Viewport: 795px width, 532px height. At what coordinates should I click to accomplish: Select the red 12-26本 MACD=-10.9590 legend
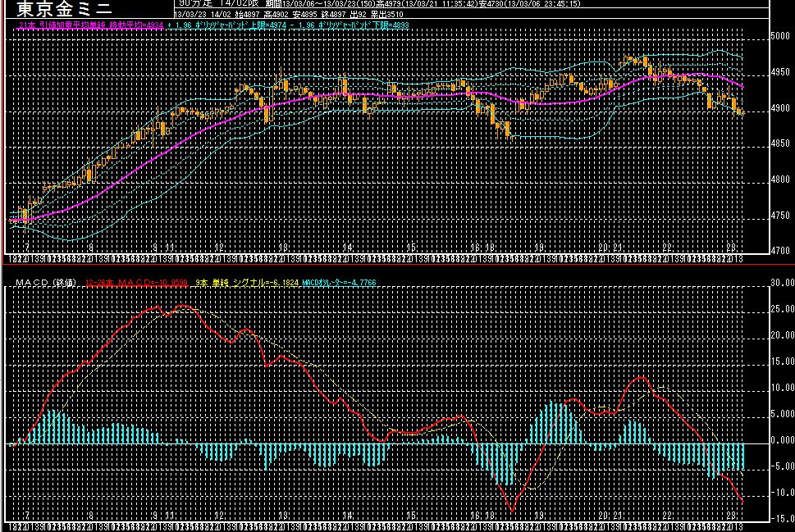click(136, 283)
